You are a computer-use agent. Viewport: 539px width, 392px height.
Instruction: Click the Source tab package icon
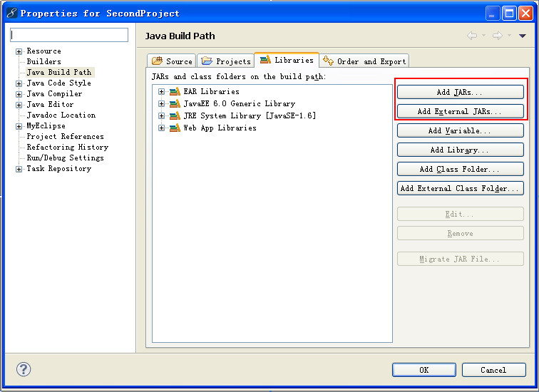pyautogui.click(x=157, y=61)
